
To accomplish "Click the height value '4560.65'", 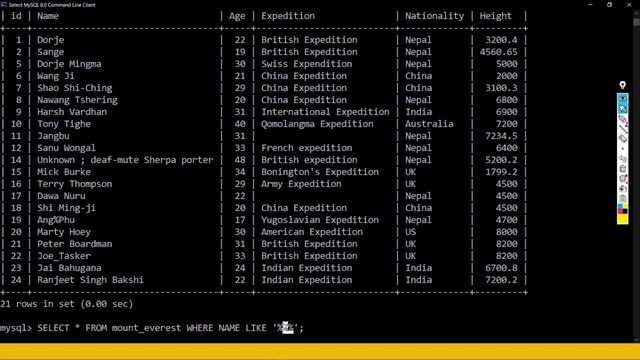I will pos(498,52).
